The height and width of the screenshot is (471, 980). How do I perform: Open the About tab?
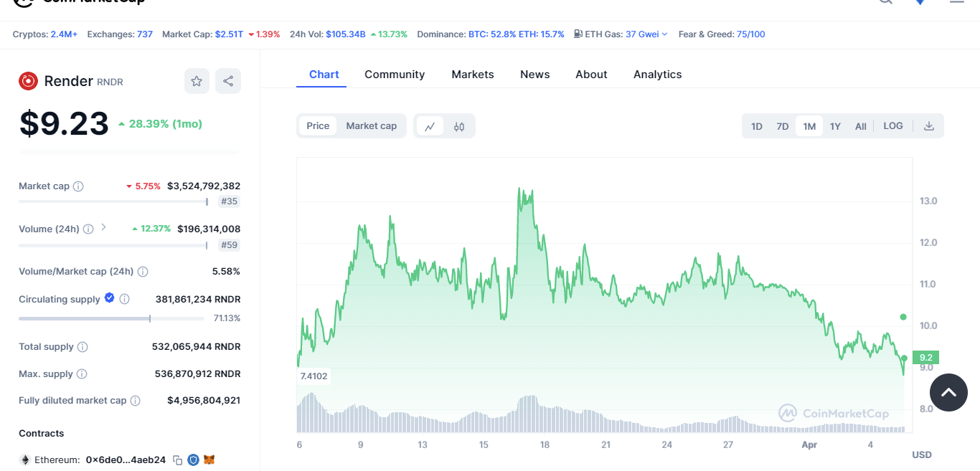(x=591, y=75)
